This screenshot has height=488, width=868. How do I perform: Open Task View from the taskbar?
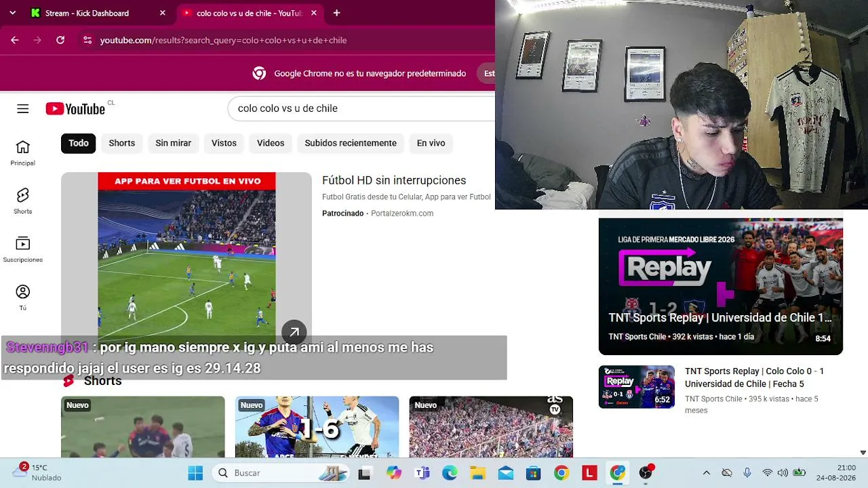click(x=364, y=473)
